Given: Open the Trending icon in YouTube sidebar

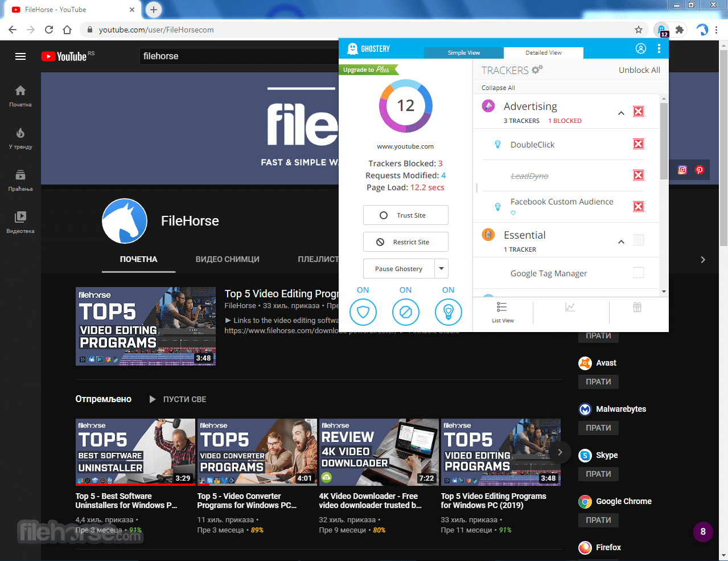Looking at the screenshot, I should coord(20,133).
